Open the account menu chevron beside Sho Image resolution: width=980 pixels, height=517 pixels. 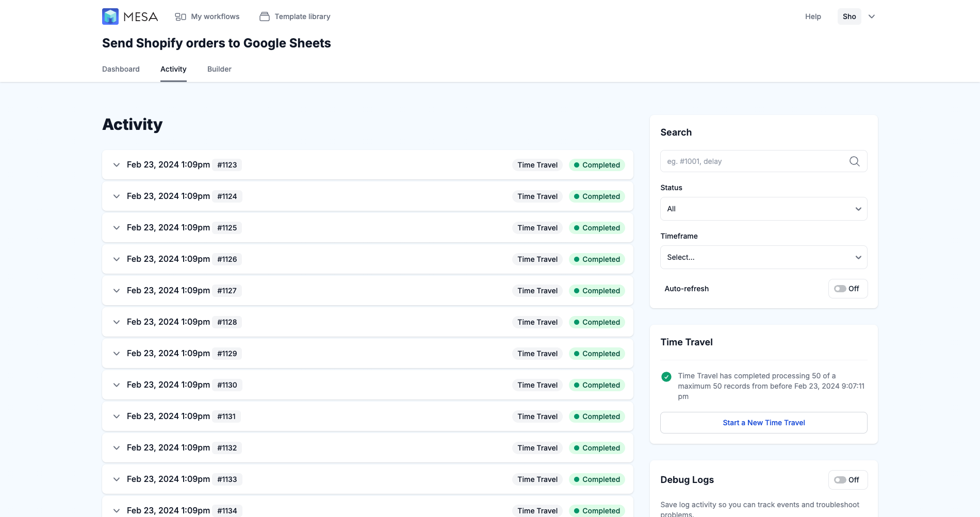tap(872, 16)
